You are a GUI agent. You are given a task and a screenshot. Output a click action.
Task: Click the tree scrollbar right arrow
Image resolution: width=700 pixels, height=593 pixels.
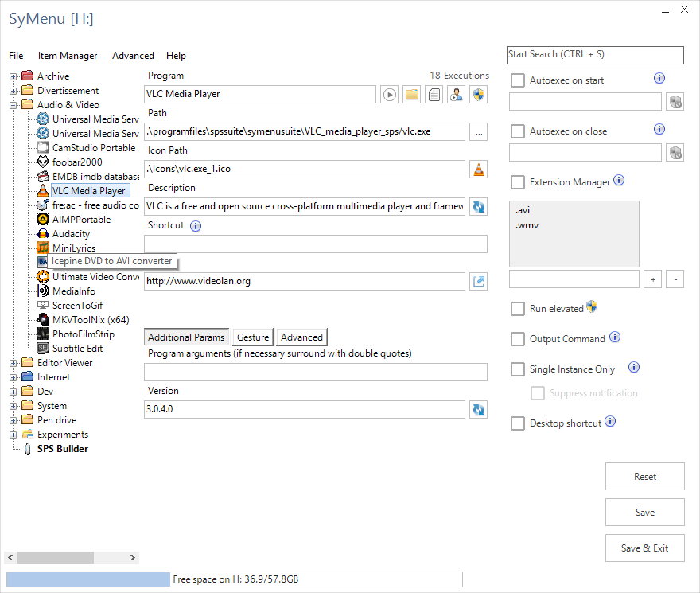tap(133, 557)
